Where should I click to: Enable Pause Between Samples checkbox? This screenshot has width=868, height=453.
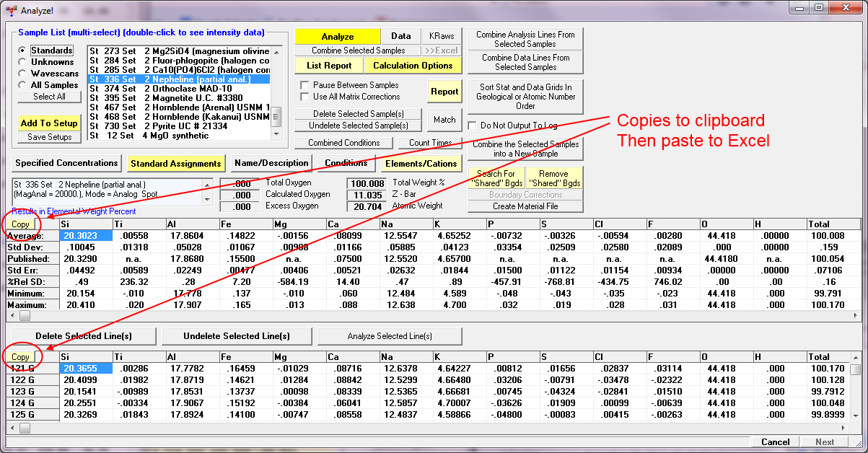tap(304, 85)
